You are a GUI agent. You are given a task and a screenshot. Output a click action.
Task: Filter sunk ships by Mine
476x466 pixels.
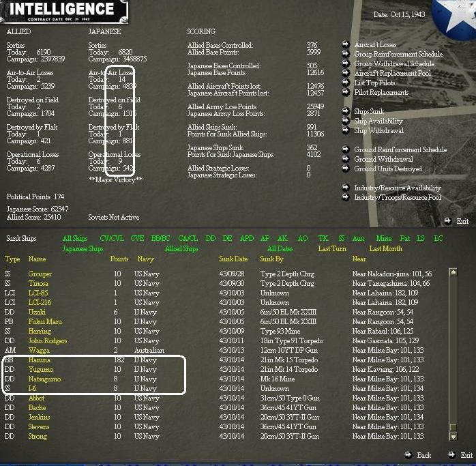tap(384, 239)
